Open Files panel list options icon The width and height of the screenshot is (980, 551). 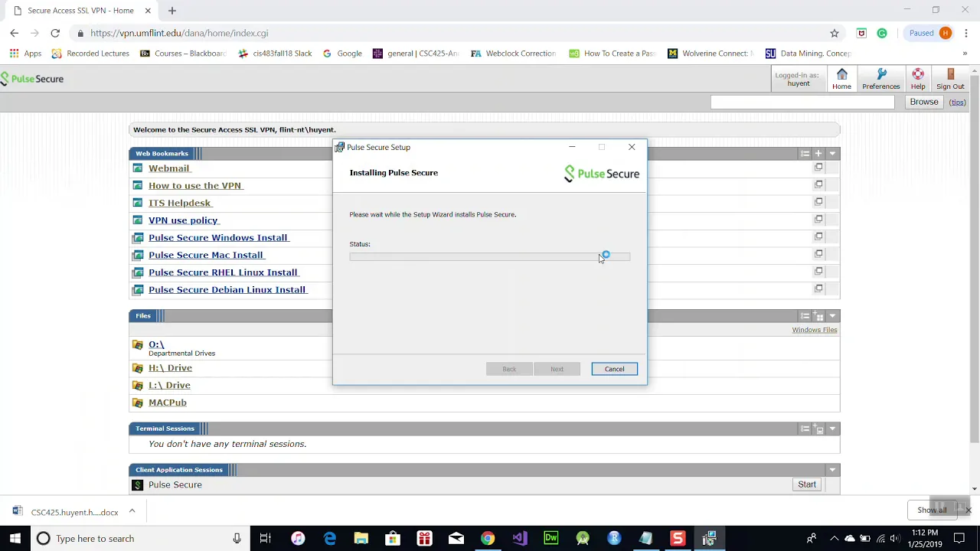pyautogui.click(x=805, y=316)
